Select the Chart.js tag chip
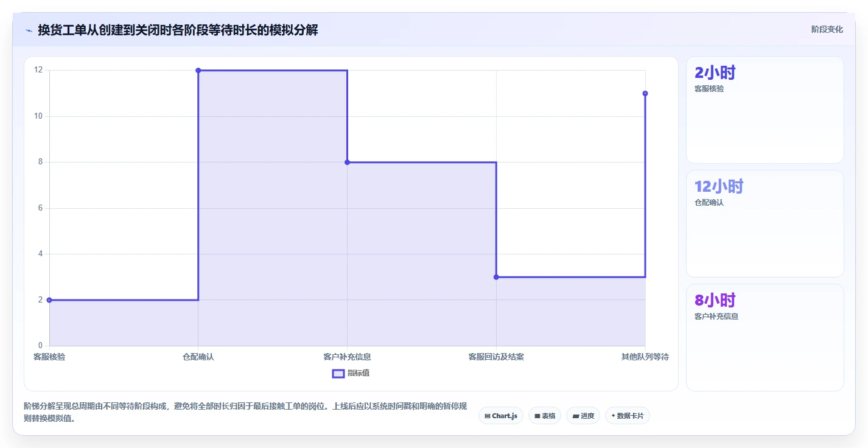 (x=500, y=416)
